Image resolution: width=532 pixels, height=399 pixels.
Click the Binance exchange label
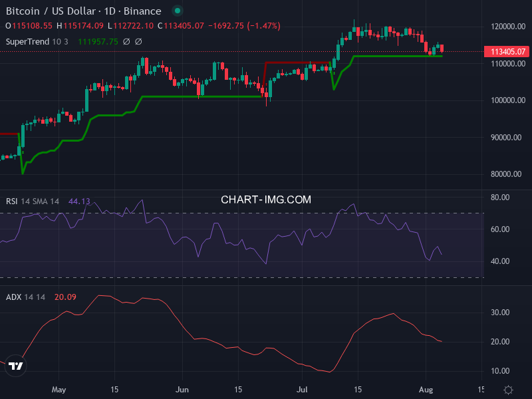[x=142, y=11]
